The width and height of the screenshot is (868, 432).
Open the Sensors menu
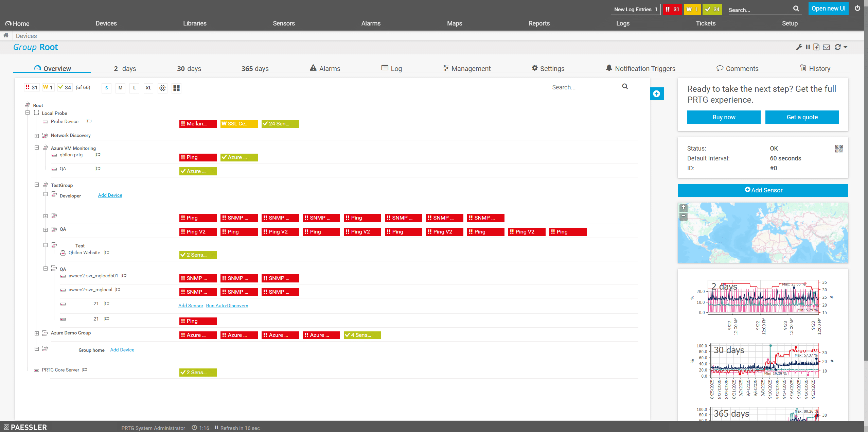click(284, 23)
